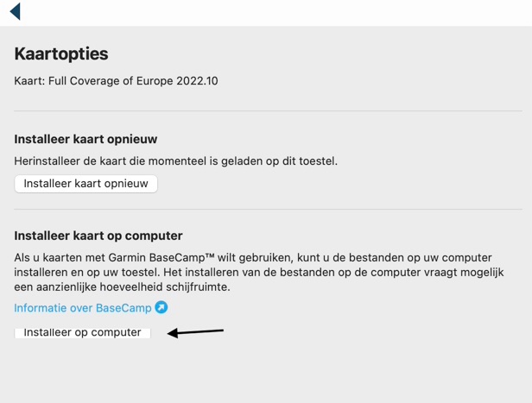Viewport: 532px width, 403px height.
Task: Click the black annotation arrow pointing at the button
Action: click(x=195, y=332)
